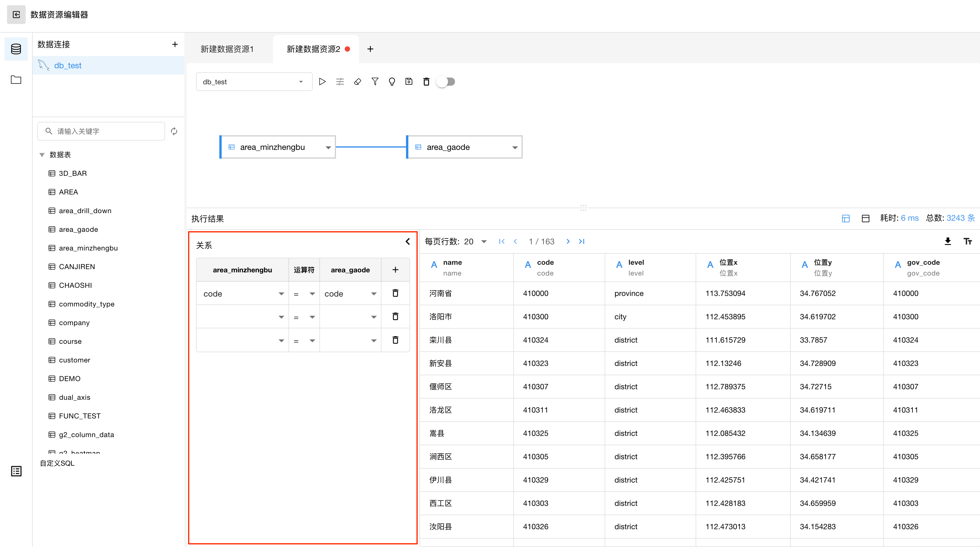Delete the data resource via toolbar trash
Image resolution: width=980 pixels, height=547 pixels.
(426, 81)
